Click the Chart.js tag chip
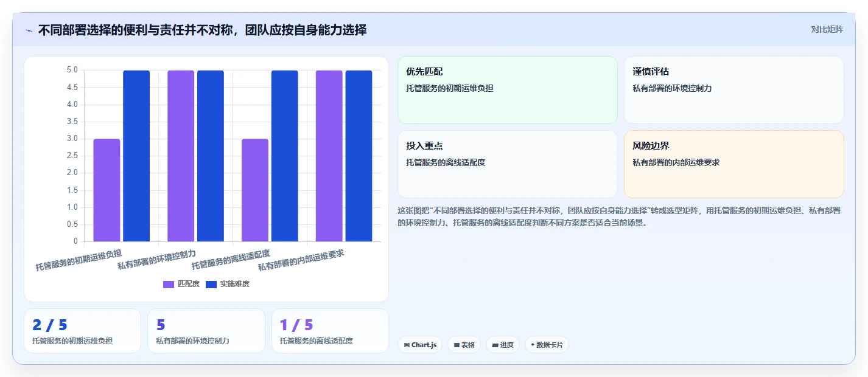868x377 pixels. coord(420,345)
